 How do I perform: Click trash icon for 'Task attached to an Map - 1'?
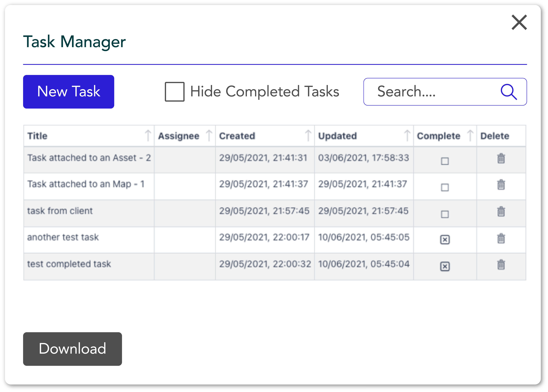pyautogui.click(x=501, y=185)
